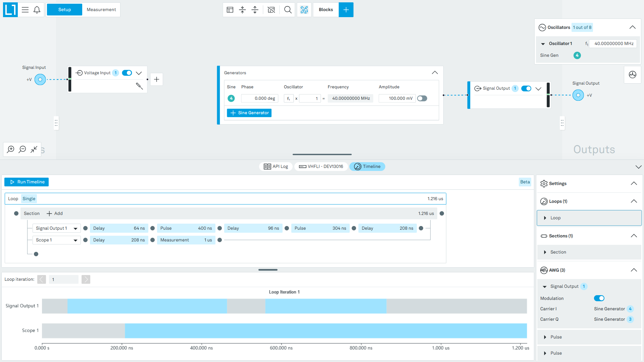Select the Measurement 1 us block
644x362 pixels.
(186, 240)
